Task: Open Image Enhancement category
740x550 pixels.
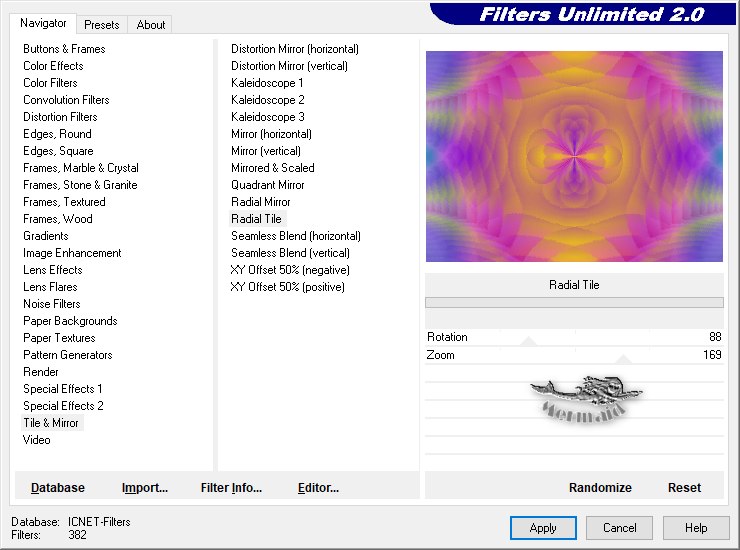Action: pos(72,253)
